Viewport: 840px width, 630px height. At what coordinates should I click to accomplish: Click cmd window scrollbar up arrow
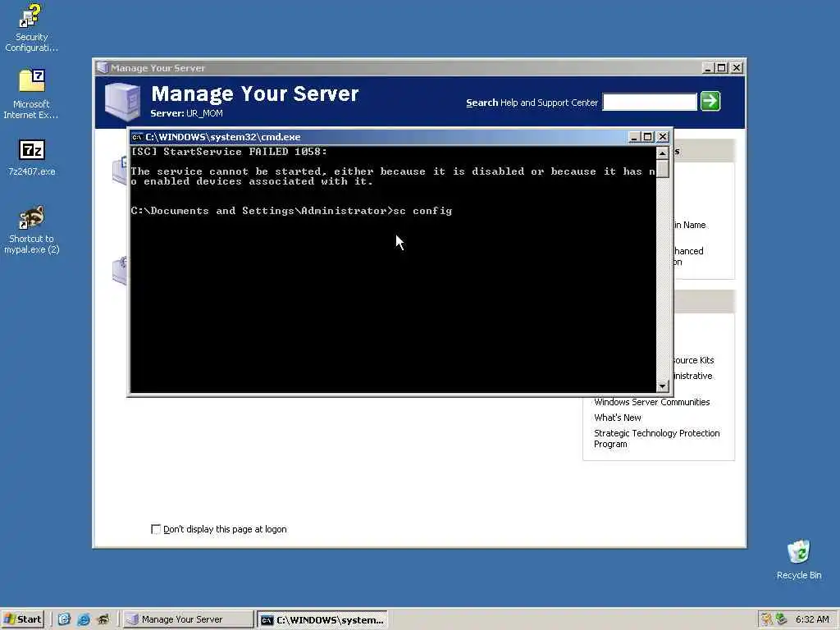(662, 153)
